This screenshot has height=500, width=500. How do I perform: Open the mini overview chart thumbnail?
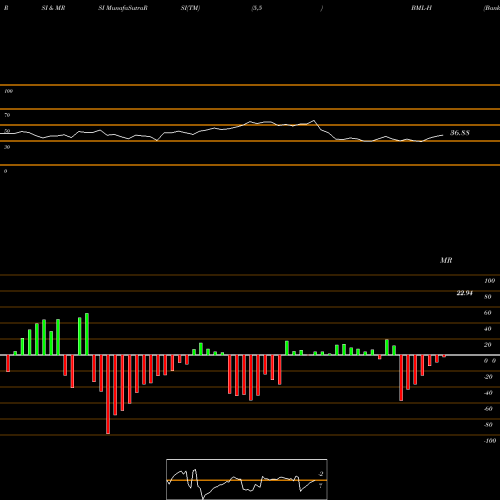[247, 479]
